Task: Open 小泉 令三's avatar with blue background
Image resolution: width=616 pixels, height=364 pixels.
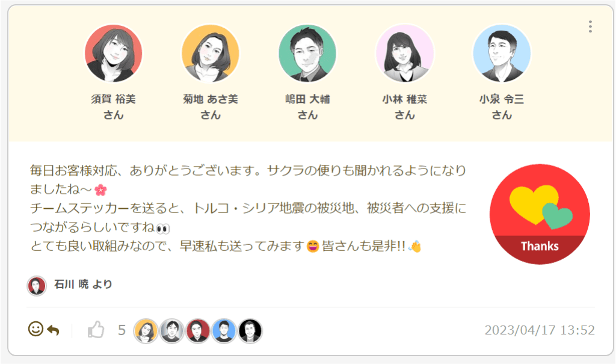Action: pyautogui.click(x=502, y=54)
